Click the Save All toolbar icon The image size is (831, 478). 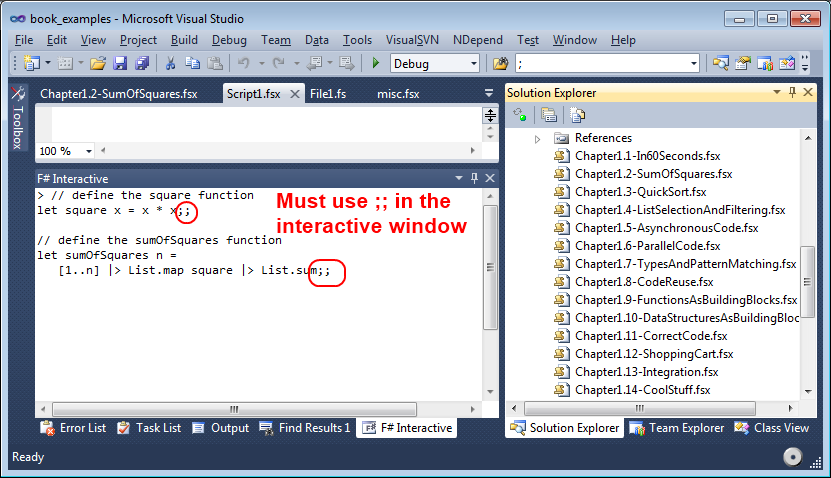pyautogui.click(x=142, y=64)
